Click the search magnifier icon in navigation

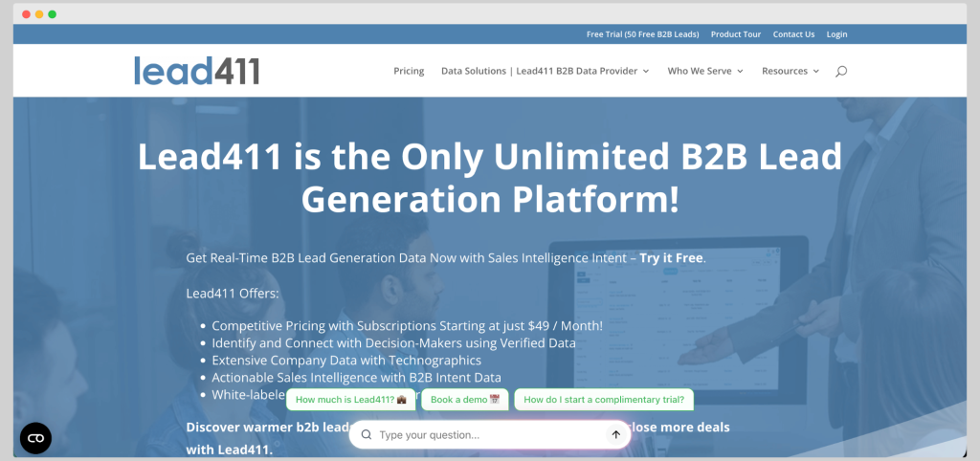click(840, 71)
